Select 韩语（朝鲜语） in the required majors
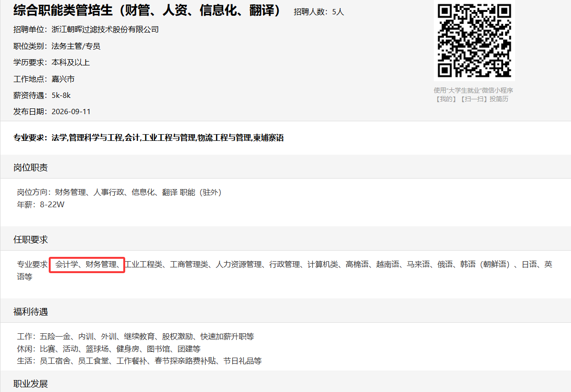571x392 pixels. tap(487, 264)
